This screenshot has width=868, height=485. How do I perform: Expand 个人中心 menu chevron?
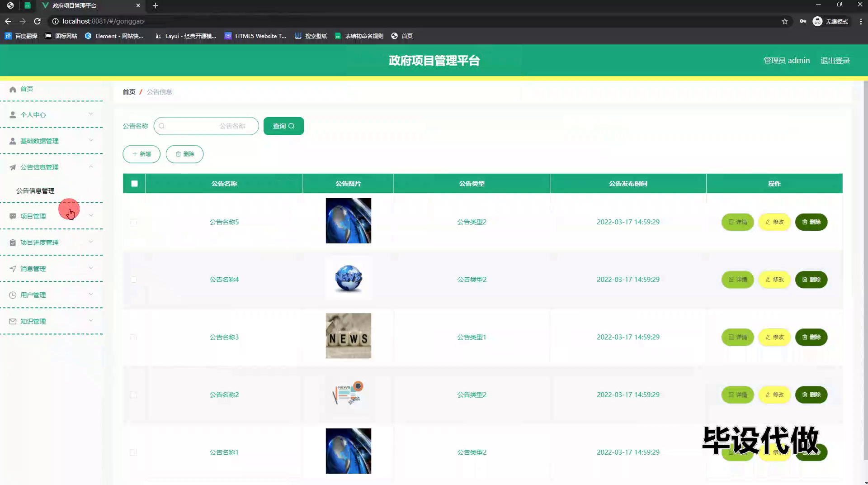91,114
